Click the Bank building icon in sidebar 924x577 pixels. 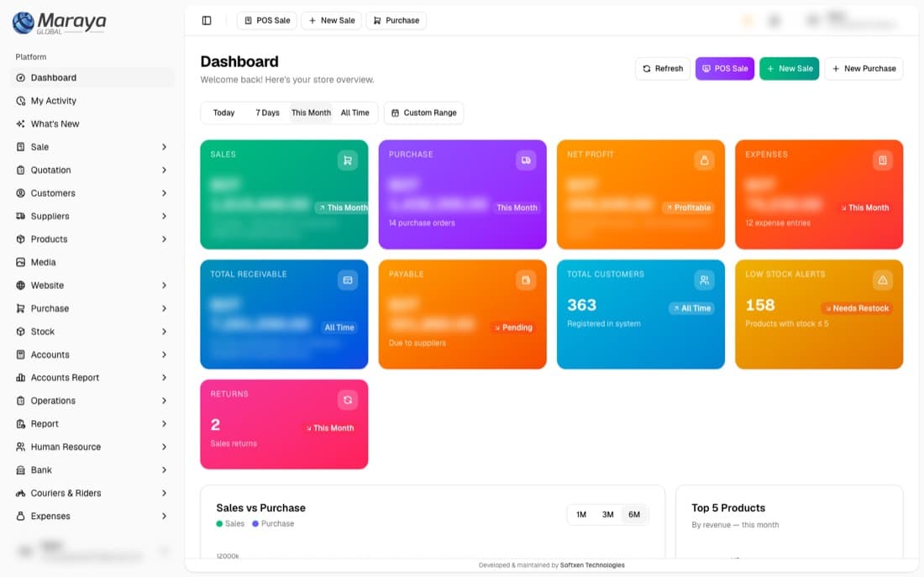point(21,469)
